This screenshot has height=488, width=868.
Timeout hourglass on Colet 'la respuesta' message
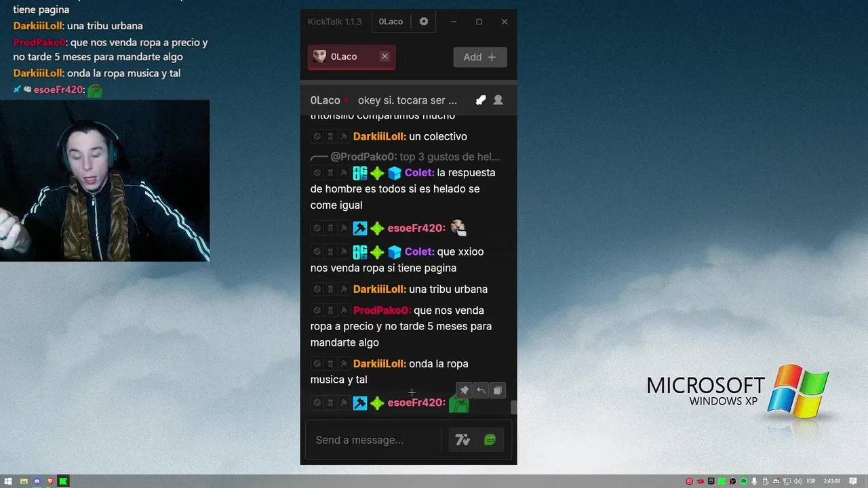pyautogui.click(x=330, y=173)
